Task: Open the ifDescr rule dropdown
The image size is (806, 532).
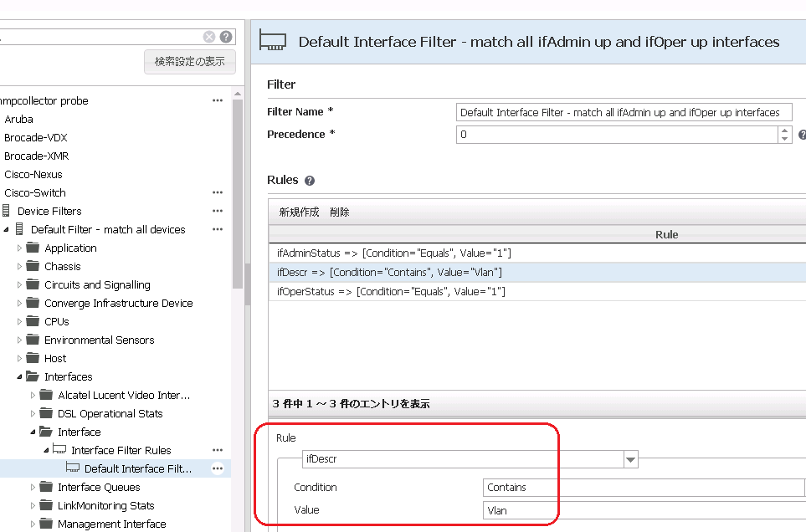Action: point(631,459)
